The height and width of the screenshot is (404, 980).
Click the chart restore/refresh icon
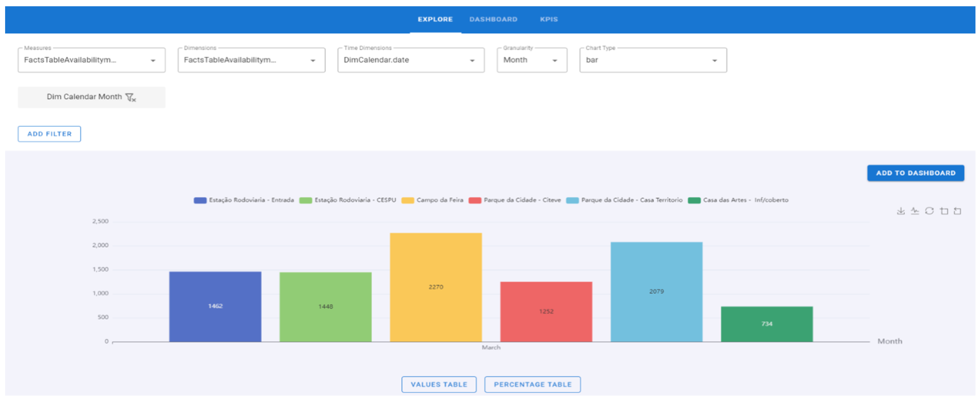(x=929, y=211)
